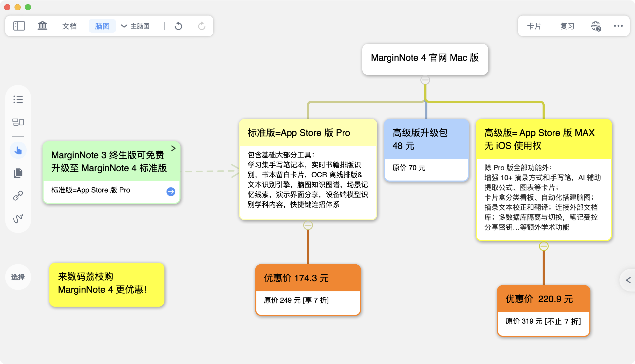Collapse the MarginNote 4 官网 Mac 版 root node
635x364 pixels.
click(425, 80)
